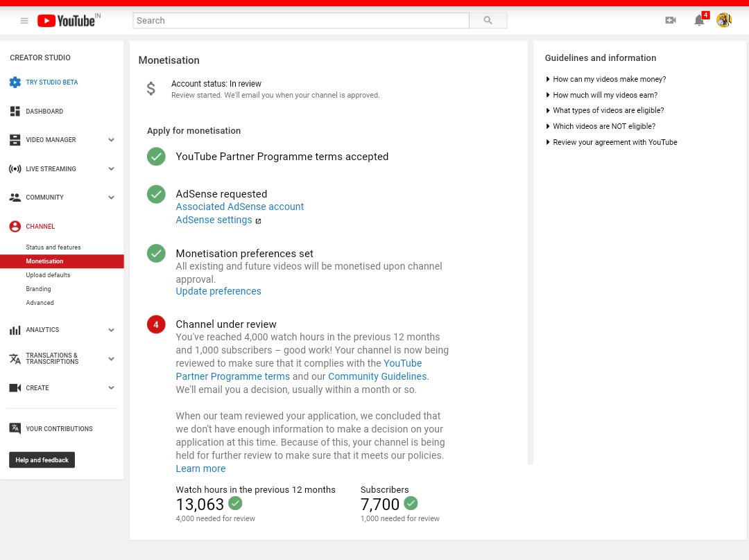Expand 'What types of videos are eligible?'
Screen dimensions: 749x560
point(605,110)
